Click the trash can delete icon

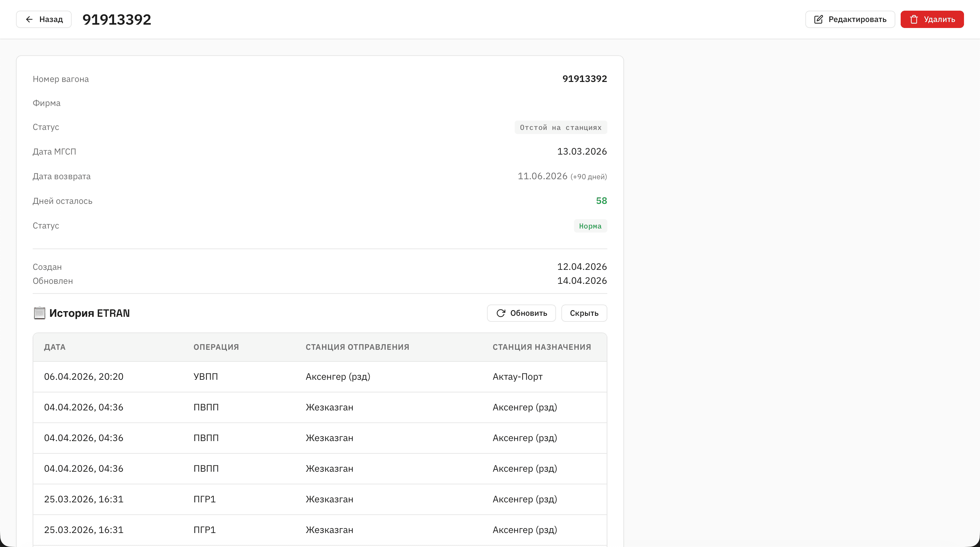click(914, 19)
